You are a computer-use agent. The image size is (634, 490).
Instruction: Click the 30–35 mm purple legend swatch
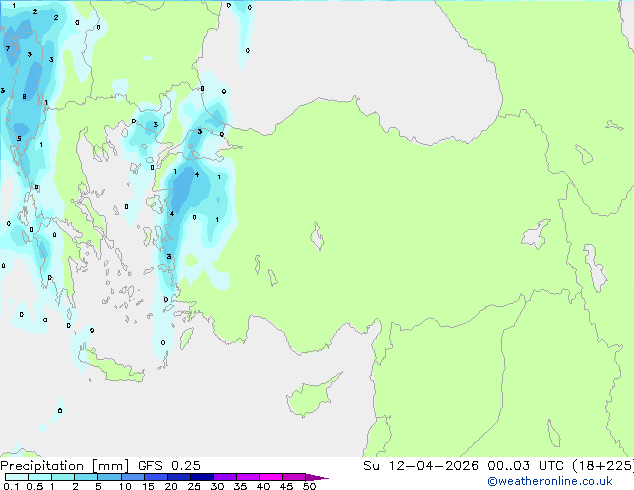pyautogui.click(x=224, y=477)
